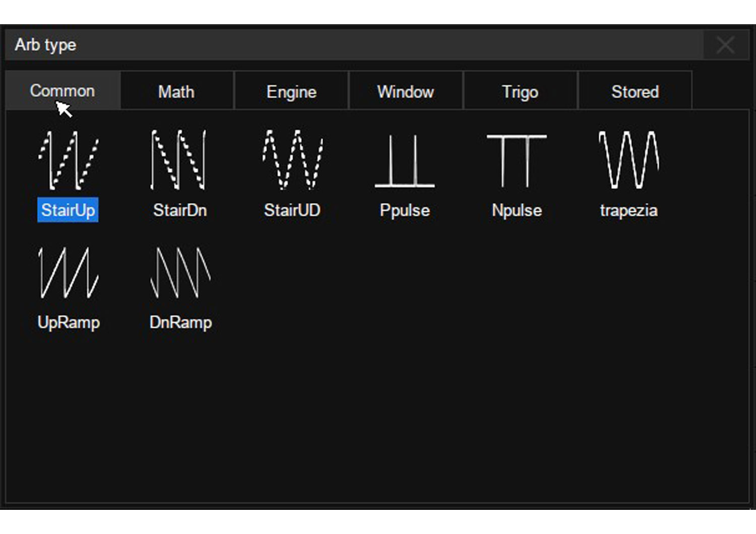756x534 pixels.
Task: Click the highlighted StairUp label
Action: 68,210
